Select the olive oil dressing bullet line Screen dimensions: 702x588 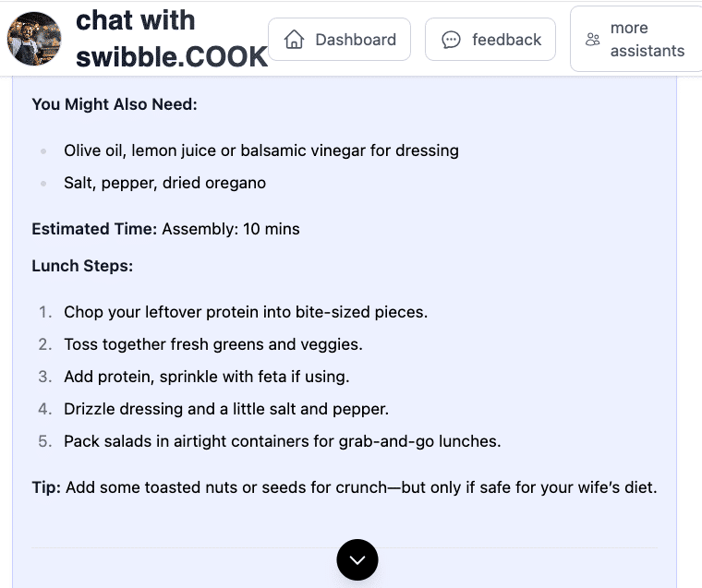pos(261,150)
